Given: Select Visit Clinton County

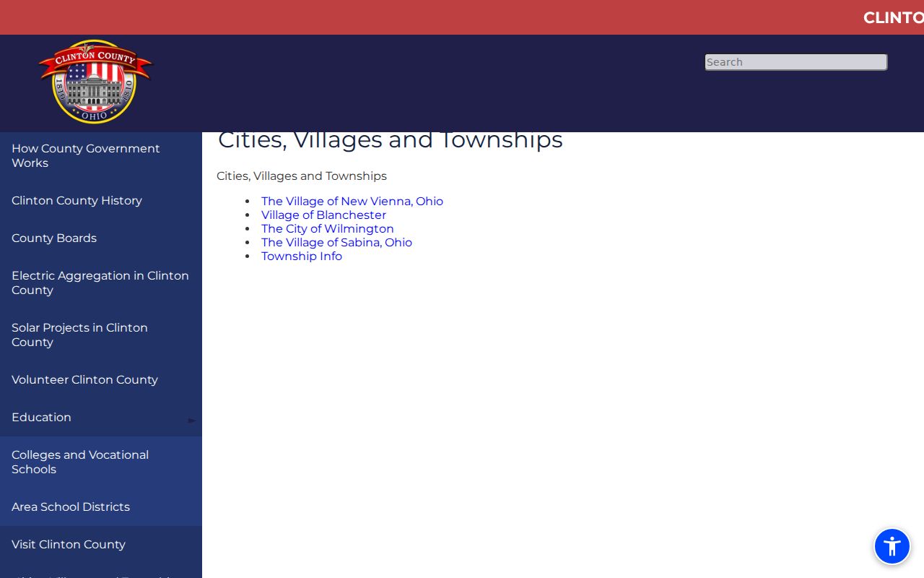Looking at the screenshot, I should click(x=101, y=544).
